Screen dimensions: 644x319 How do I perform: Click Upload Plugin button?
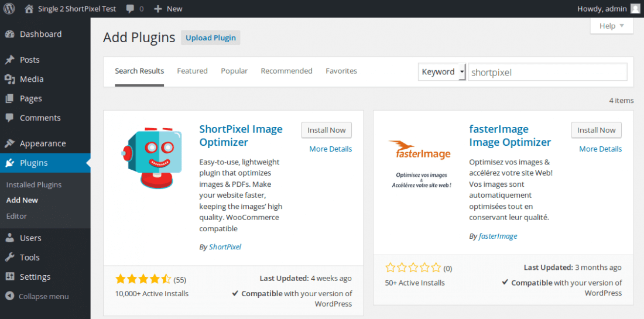[211, 38]
